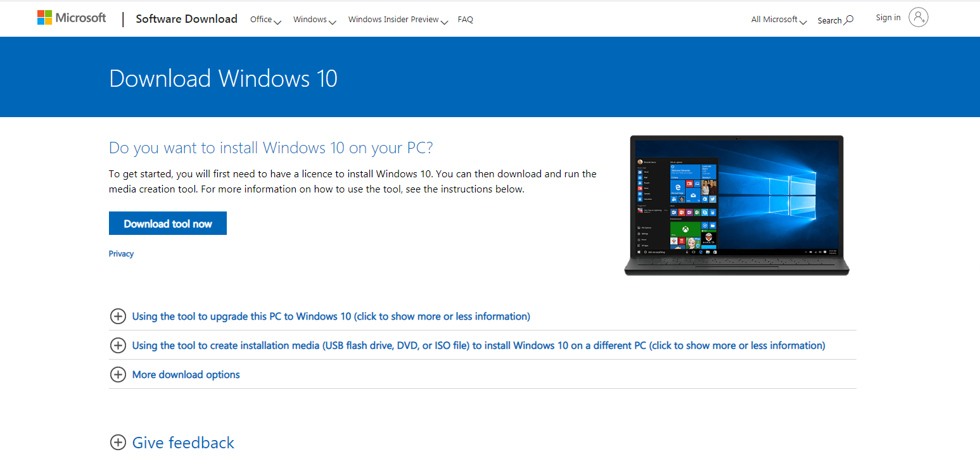The width and height of the screenshot is (980, 466).
Task: Go to Software Download home
Action: point(186,19)
